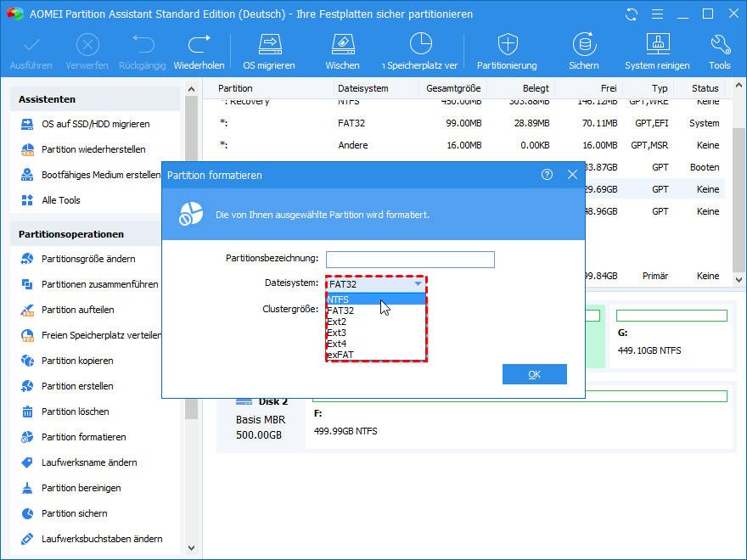This screenshot has width=747, height=560.
Task: Choose Partition löschen operation
Action: coord(65,412)
